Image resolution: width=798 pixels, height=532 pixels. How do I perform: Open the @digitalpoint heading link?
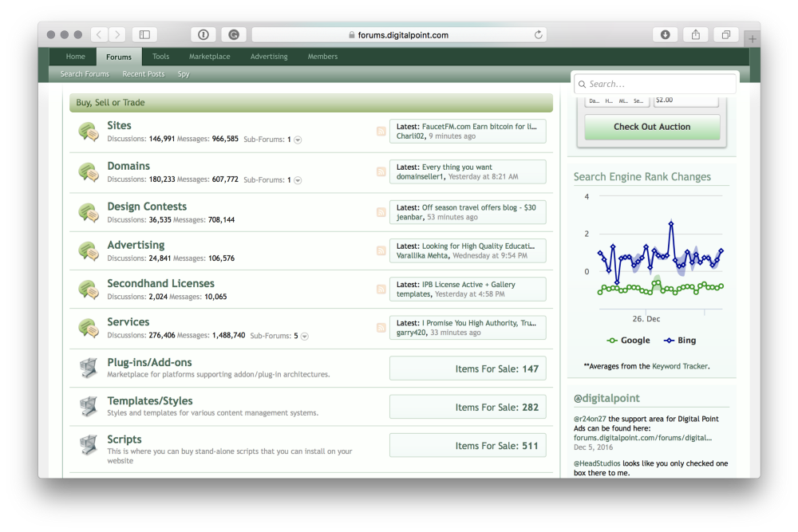click(x=606, y=398)
